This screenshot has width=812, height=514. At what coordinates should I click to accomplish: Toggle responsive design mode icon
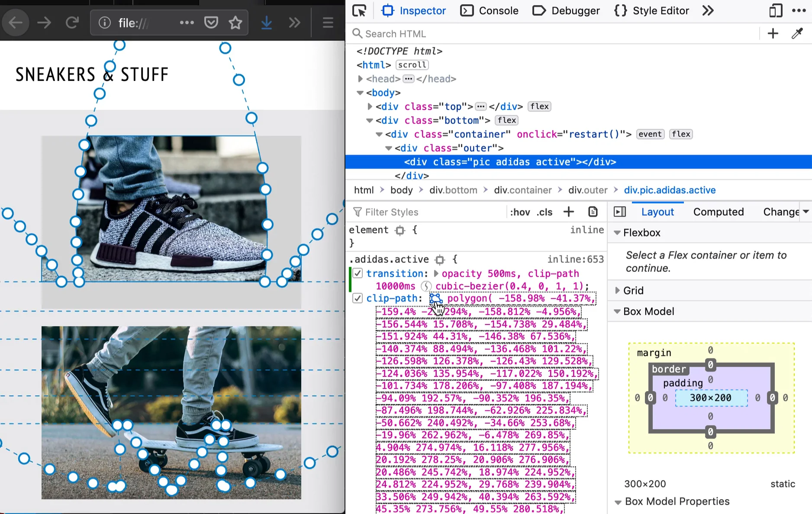point(775,10)
